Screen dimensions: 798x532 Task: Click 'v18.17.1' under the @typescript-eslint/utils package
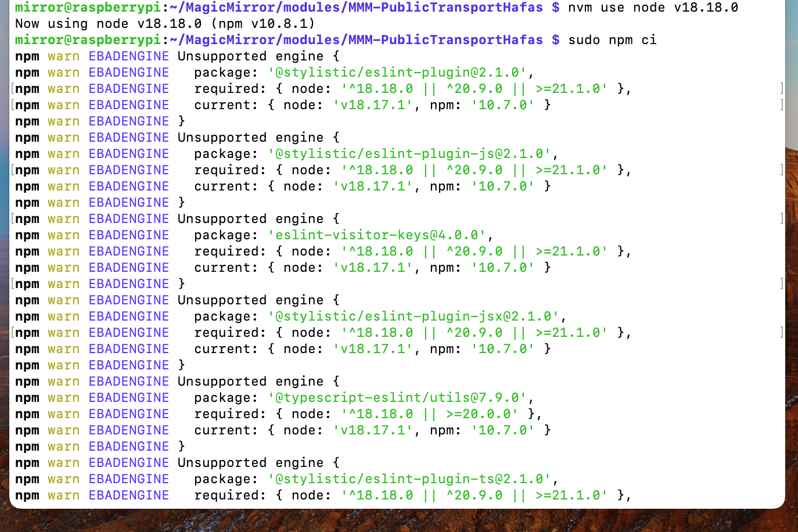pyautogui.click(x=373, y=430)
